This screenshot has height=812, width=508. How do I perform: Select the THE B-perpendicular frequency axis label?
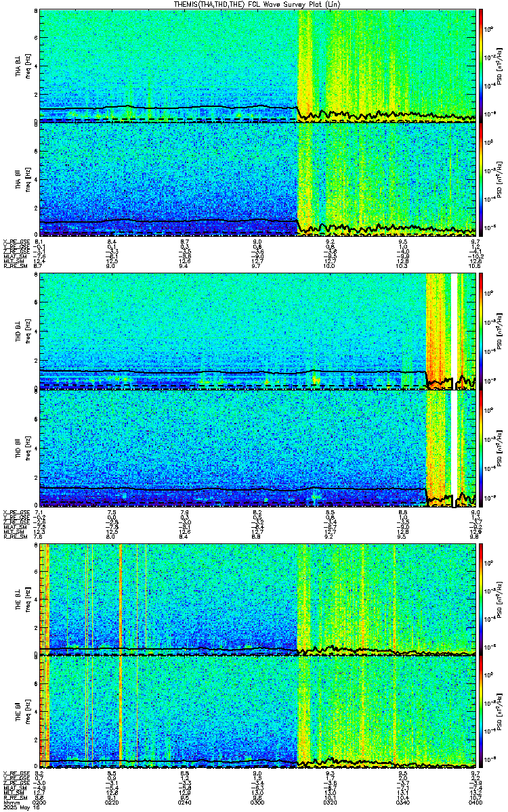point(22,599)
